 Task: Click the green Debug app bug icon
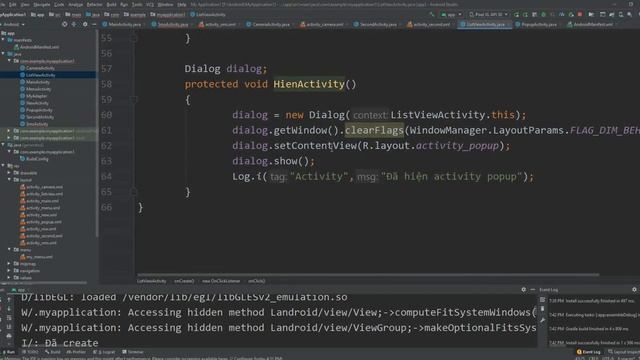coord(543,14)
